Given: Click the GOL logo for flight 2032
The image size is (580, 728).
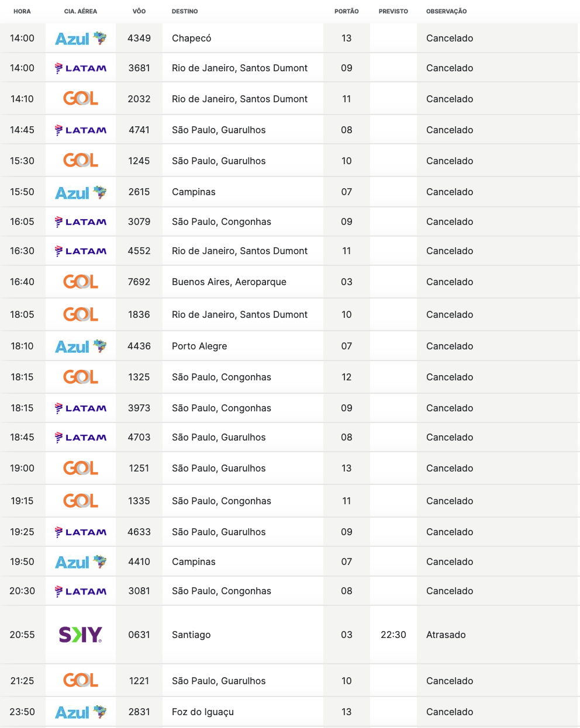Looking at the screenshot, I should click(x=81, y=99).
